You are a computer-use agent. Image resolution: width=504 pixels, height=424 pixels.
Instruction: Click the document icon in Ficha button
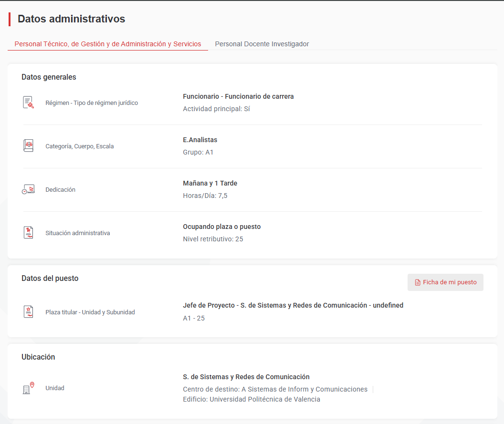point(418,282)
